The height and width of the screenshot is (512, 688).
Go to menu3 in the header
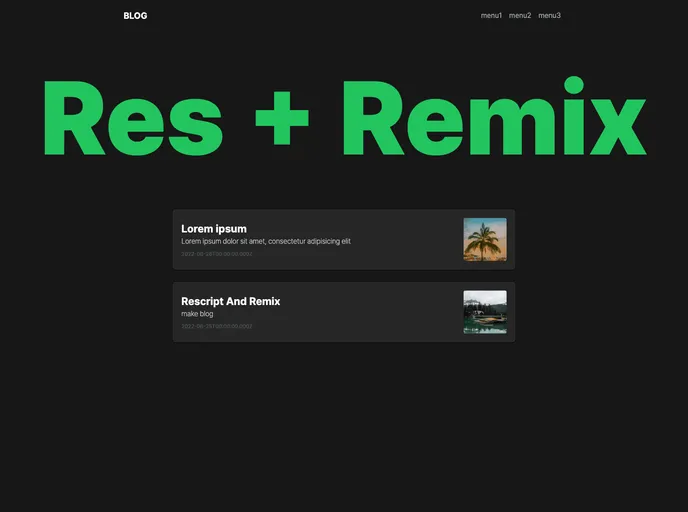[x=549, y=16]
